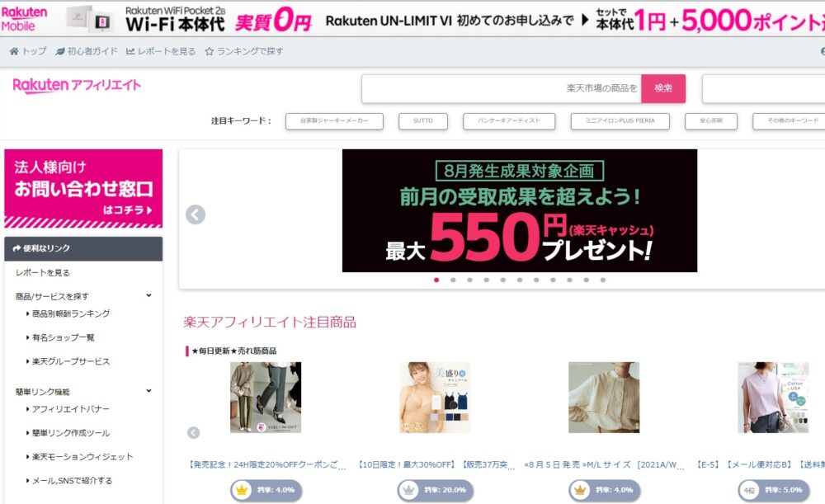Click the star icon for ランキングで探す

coord(210,51)
